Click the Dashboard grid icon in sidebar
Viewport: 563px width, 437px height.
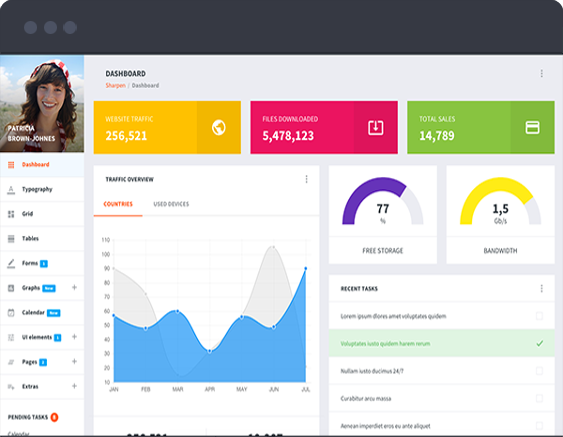11,165
